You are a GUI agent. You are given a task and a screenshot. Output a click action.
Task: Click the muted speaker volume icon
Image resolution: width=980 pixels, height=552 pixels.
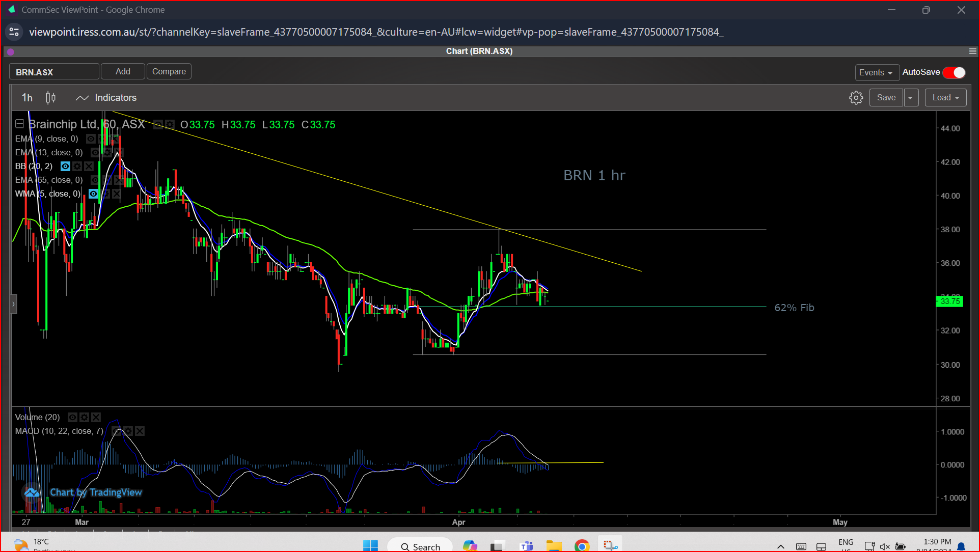click(885, 546)
